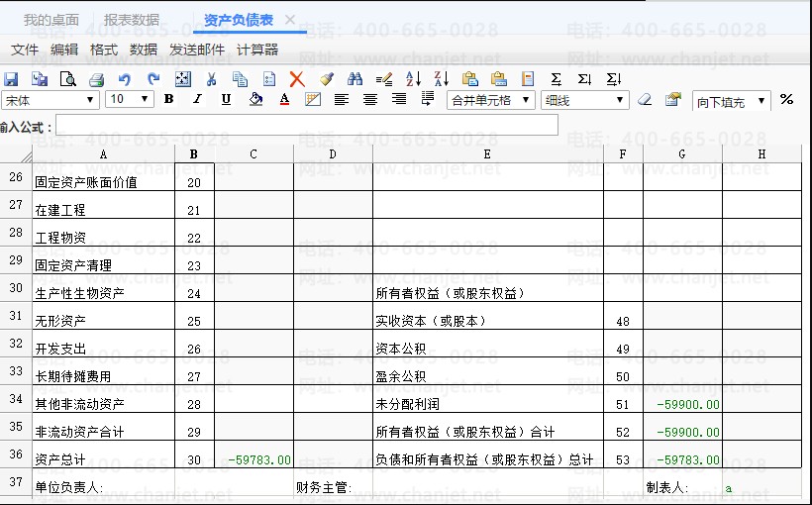The width and height of the screenshot is (812, 505).
Task: Click the Cut scissors icon
Action: tap(211, 79)
